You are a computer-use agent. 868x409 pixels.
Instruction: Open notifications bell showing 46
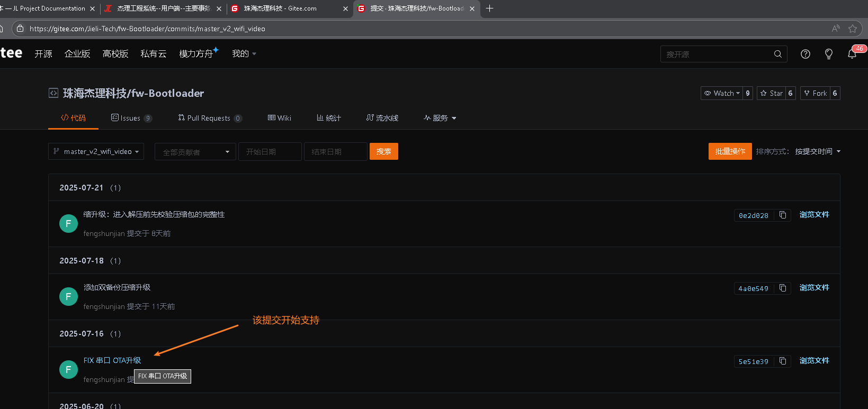pos(852,54)
